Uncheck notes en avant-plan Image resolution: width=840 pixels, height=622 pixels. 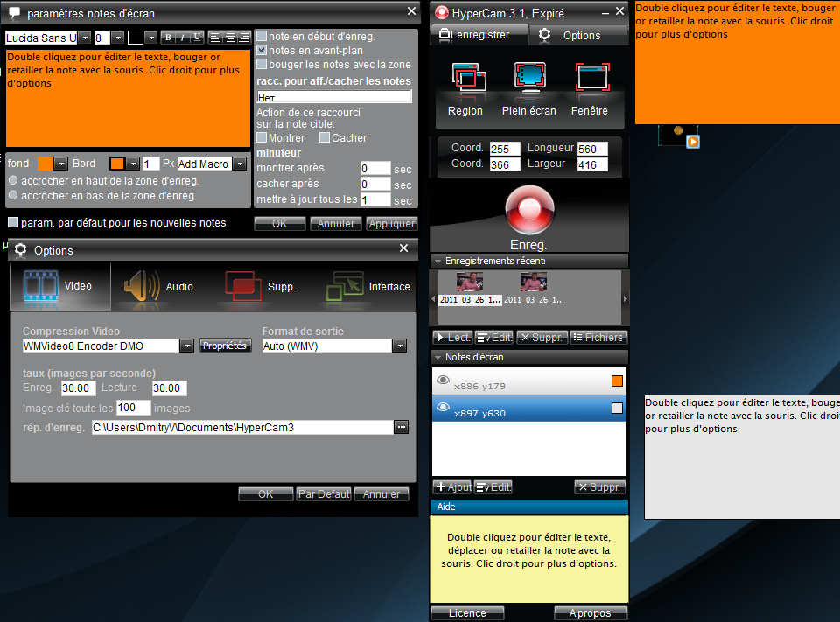tap(262, 50)
